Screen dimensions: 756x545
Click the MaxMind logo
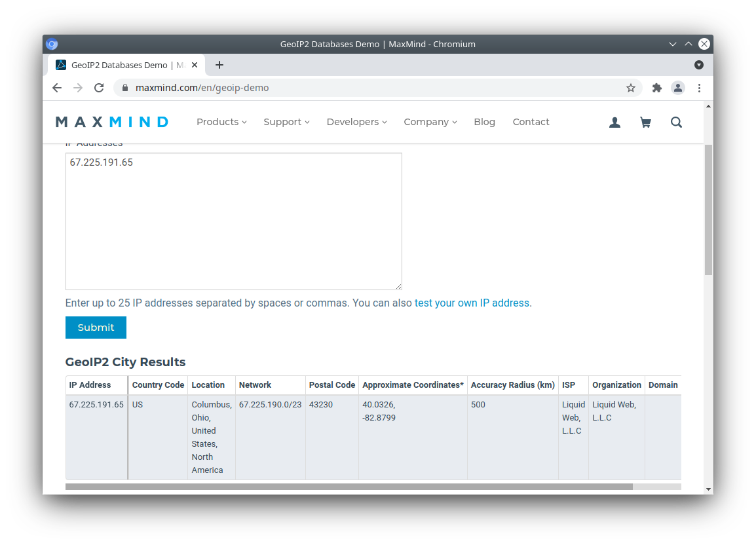coord(112,122)
